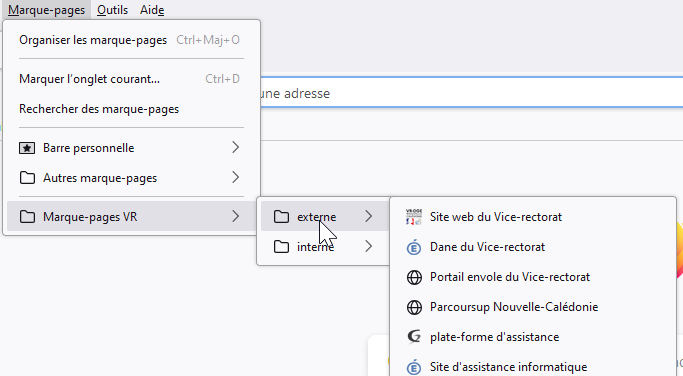The height and width of the screenshot is (376, 683).
Task: Open the plate-forme d'assistance bookmark
Action: [533, 337]
